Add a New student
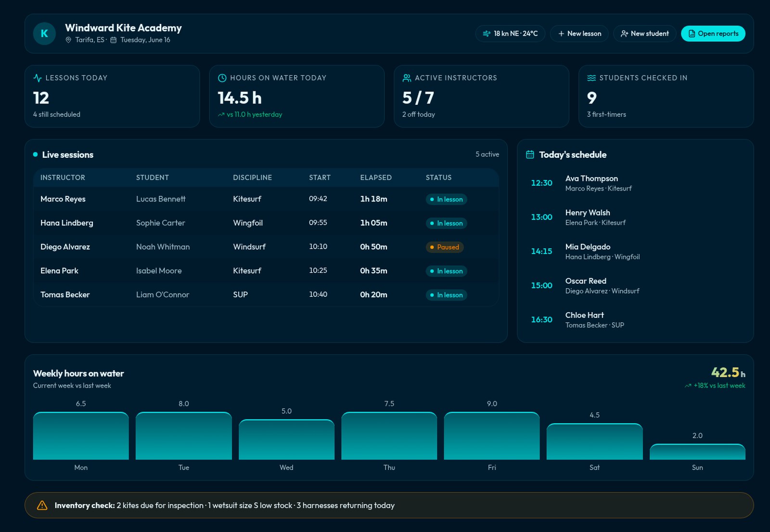The height and width of the screenshot is (532, 770). point(645,34)
